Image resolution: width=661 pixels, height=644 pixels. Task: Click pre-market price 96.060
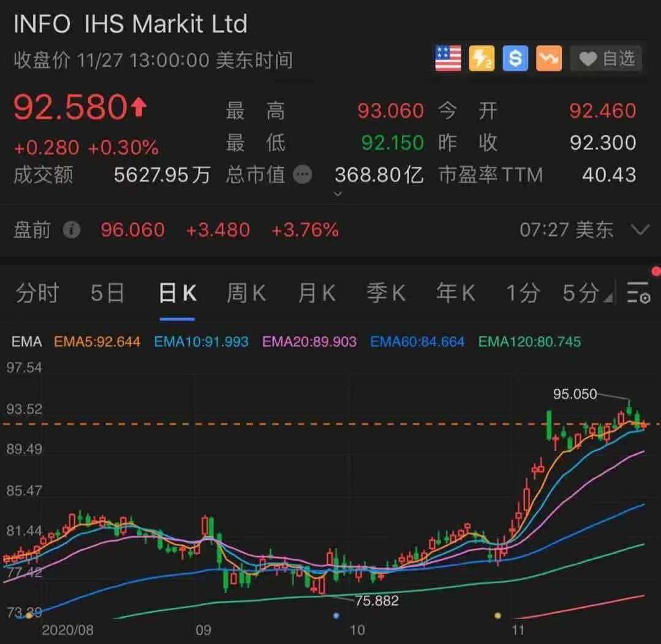[x=132, y=230]
